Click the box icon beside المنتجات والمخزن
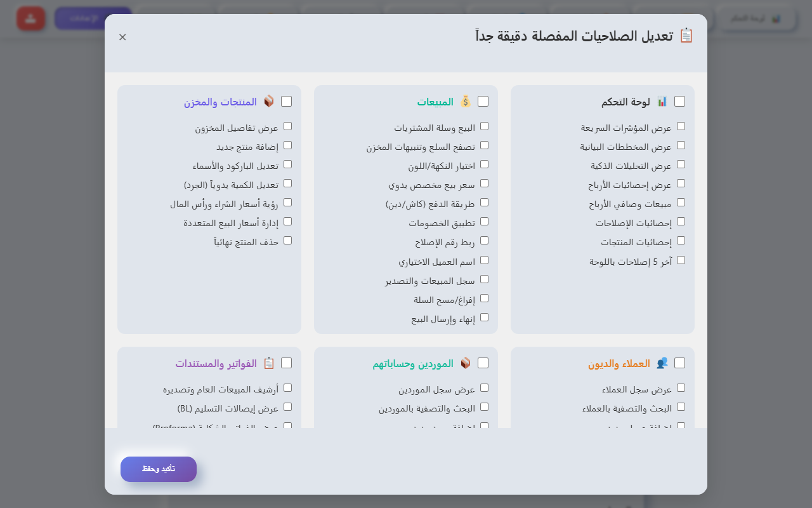The image size is (812, 508). [x=269, y=102]
